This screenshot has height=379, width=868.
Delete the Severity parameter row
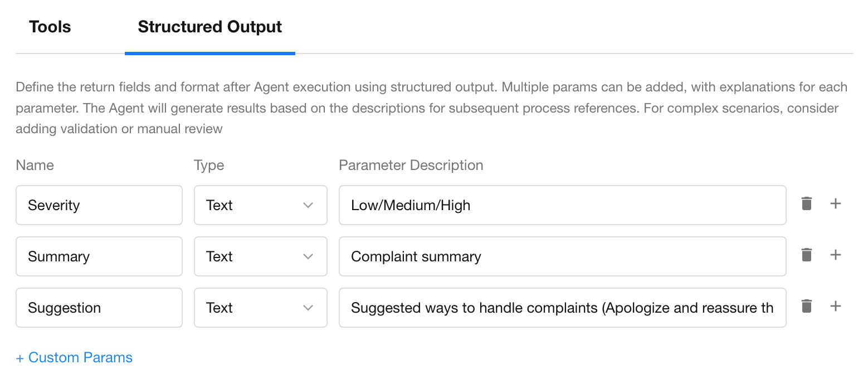[x=806, y=204]
